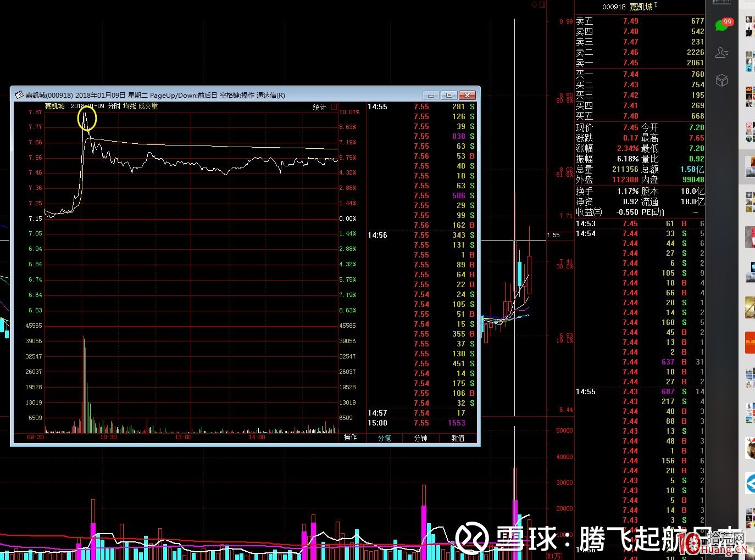Switch to the 数值 tab

[x=458, y=438]
